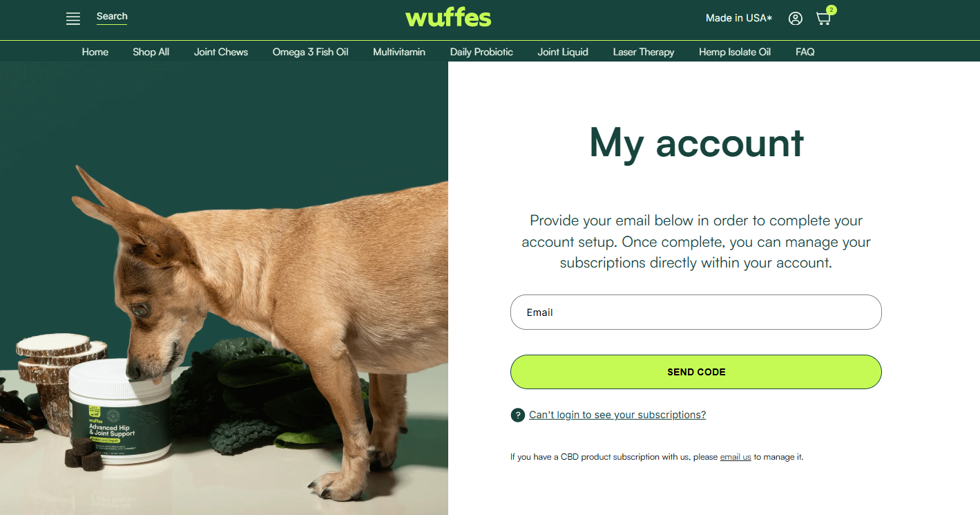Click the Email input field

tap(695, 312)
